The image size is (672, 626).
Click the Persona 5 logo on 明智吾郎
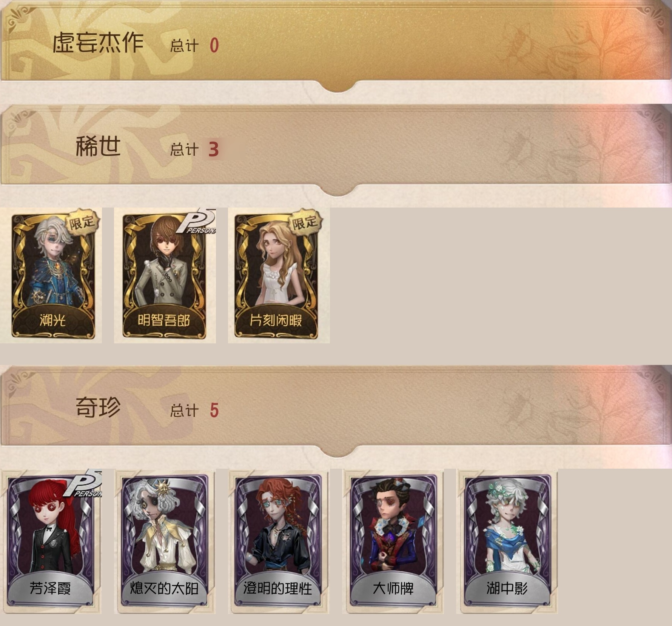click(196, 221)
